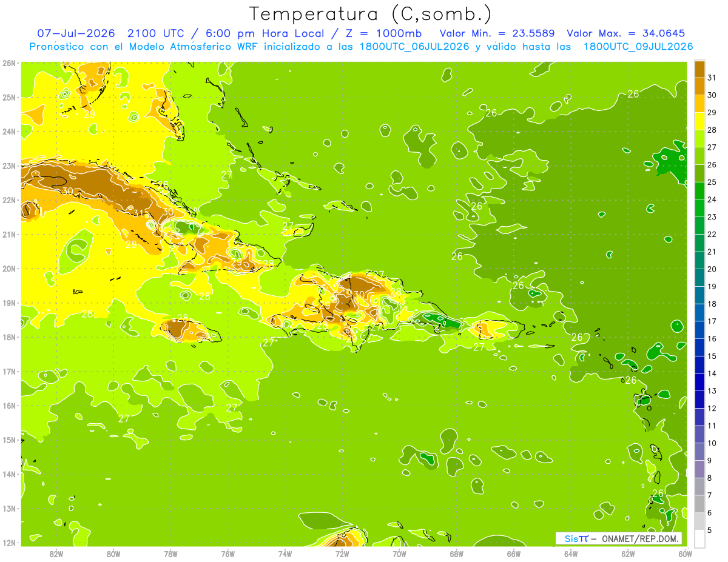
Task: Click the longitude axis label "66W"
Action: pos(514,553)
